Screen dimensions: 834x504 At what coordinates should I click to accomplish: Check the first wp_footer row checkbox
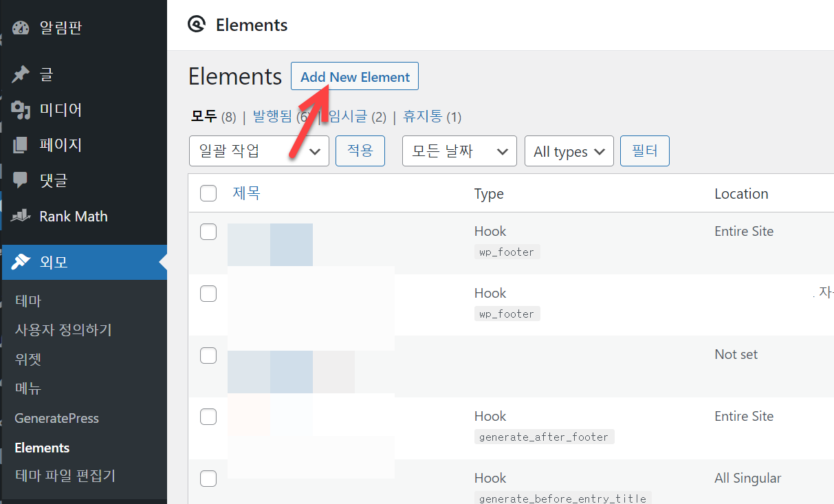click(x=208, y=232)
